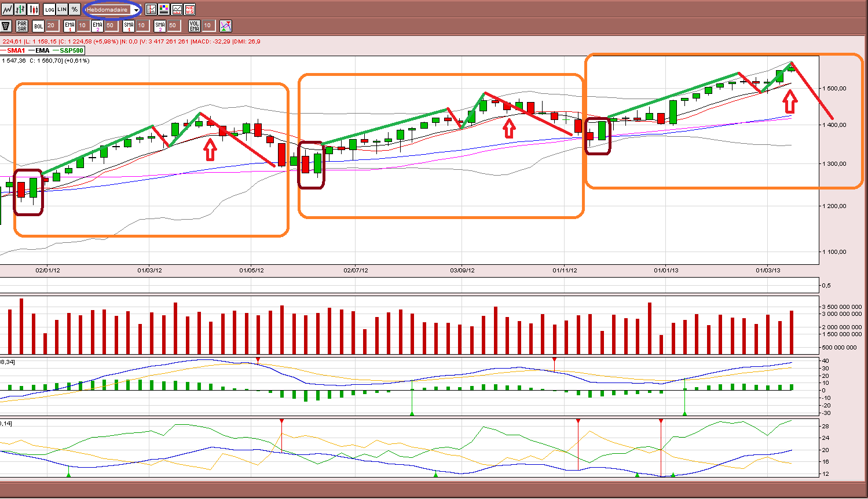Image resolution: width=868 pixels, height=499 pixels.
Task: Open the Hebdomadaire period dropdown arrow
Action: pyautogui.click(x=136, y=10)
